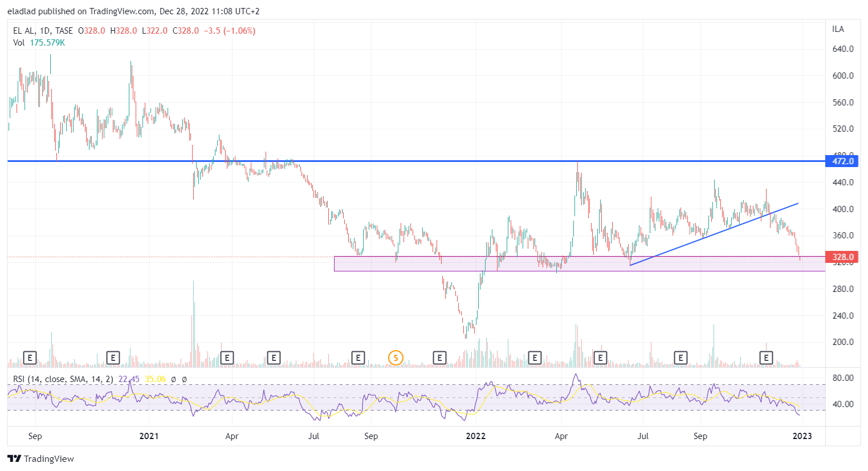
Task: Open the earnings marker in November 2022
Action: point(767,358)
